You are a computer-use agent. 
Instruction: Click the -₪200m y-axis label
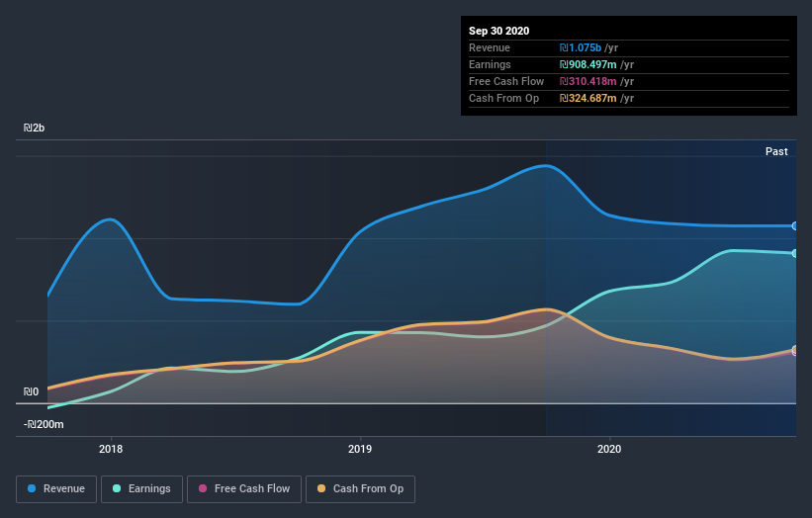(44, 424)
